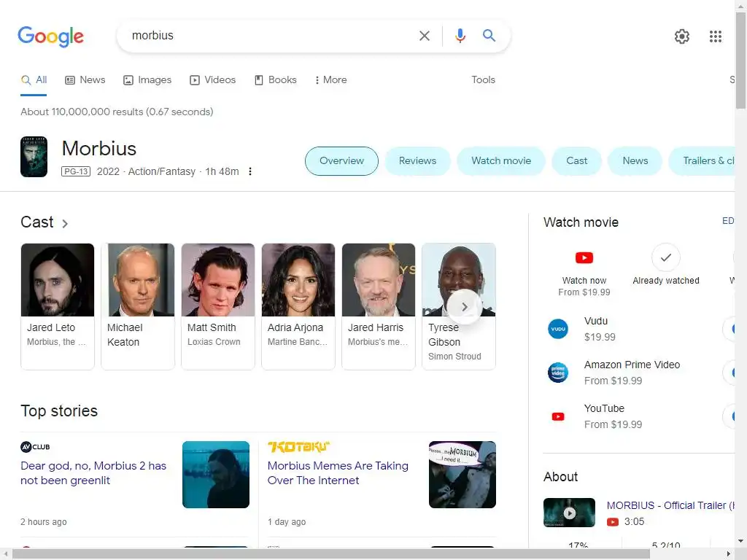Image resolution: width=747 pixels, height=560 pixels.
Task: Open Adria Arjona cast card
Action: (x=298, y=306)
